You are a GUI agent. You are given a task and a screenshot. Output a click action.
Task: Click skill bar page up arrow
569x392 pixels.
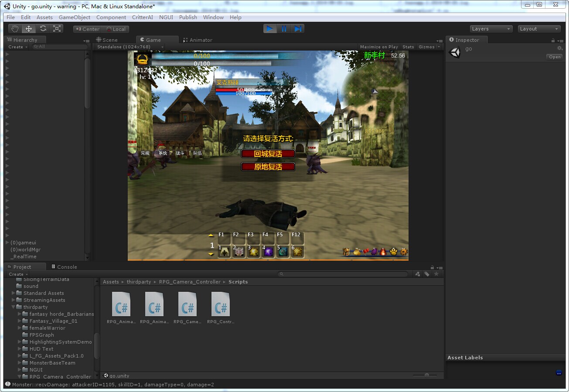click(x=211, y=235)
